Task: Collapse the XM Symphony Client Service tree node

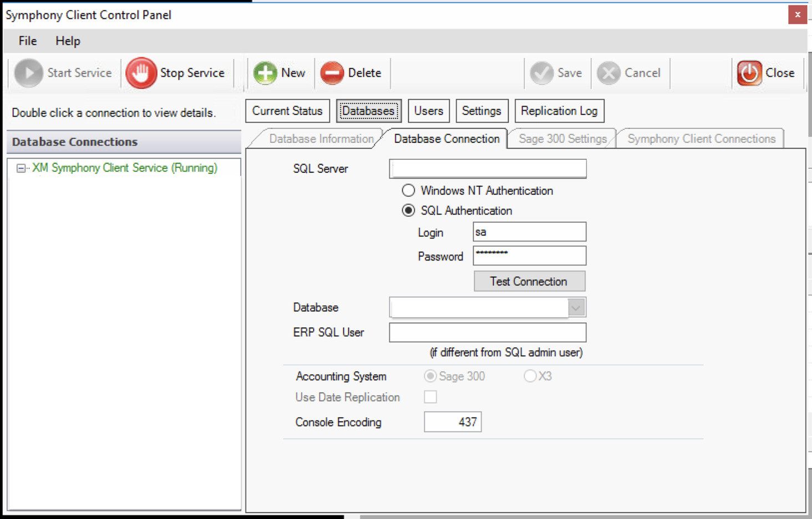Action: coord(21,168)
